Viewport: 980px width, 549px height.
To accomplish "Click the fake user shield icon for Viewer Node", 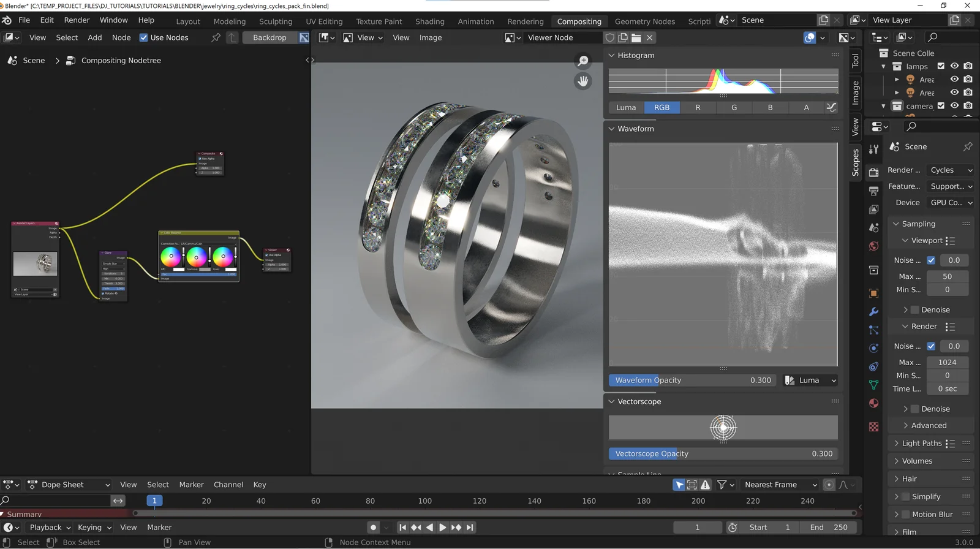I will [609, 37].
